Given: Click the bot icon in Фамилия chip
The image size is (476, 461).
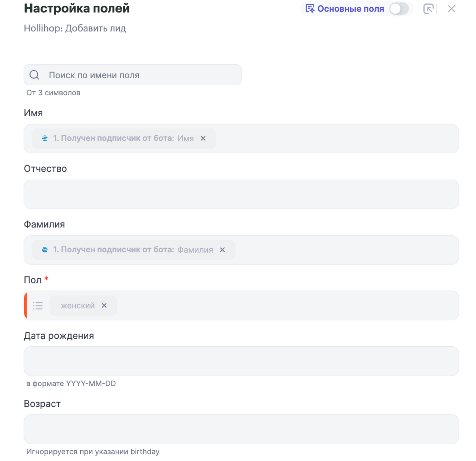Looking at the screenshot, I should point(45,250).
